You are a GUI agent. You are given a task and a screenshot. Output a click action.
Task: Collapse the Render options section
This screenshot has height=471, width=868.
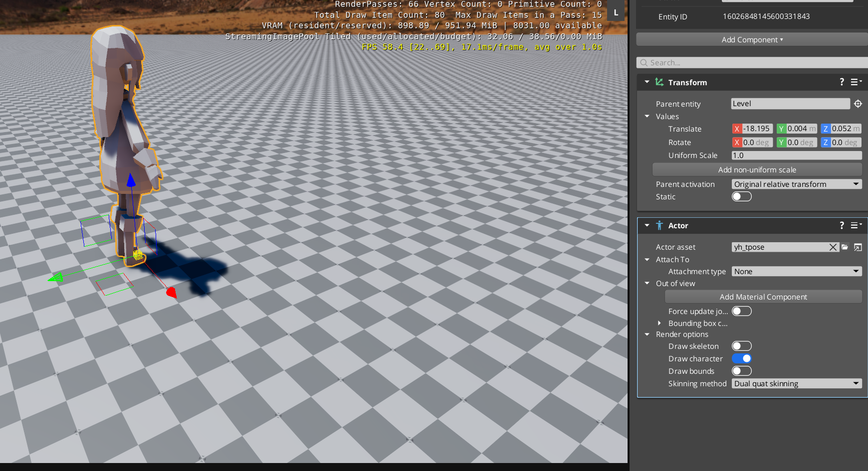(x=647, y=334)
